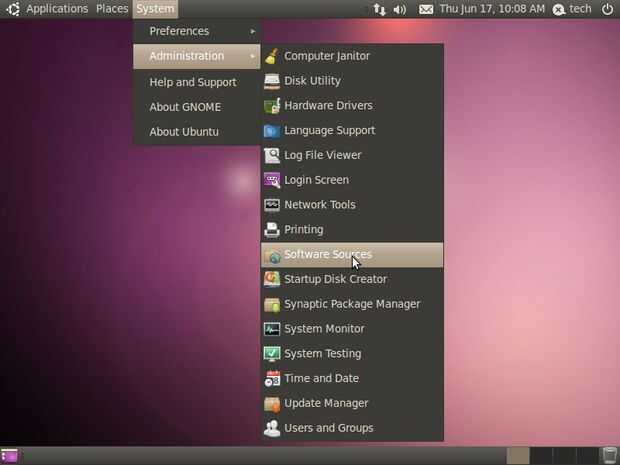Open the Places menu
Screen dimensions: 620x465
112,9
